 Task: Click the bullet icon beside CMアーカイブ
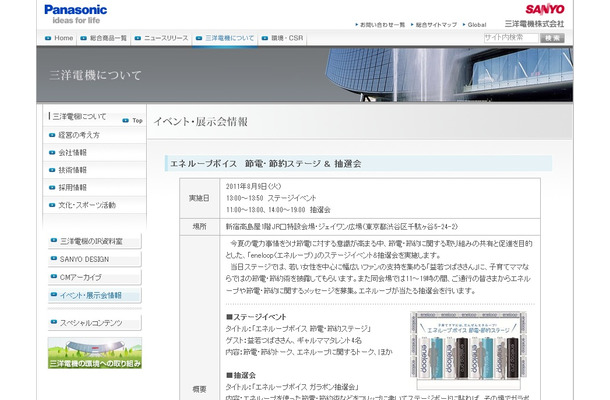tap(54, 276)
